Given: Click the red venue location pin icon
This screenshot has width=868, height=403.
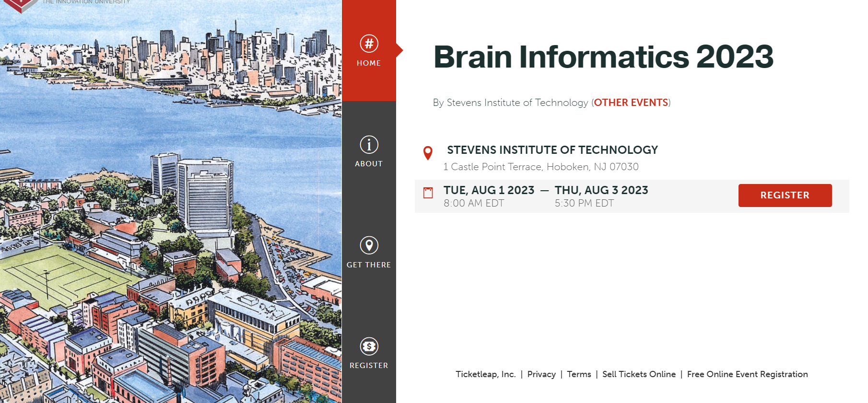Looking at the screenshot, I should pos(428,153).
